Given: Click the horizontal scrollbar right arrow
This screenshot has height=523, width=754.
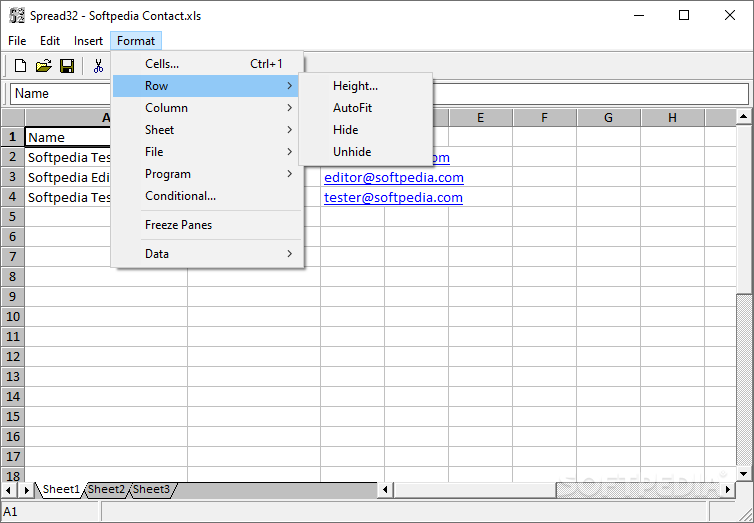Looking at the screenshot, I should pyautogui.click(x=728, y=490).
